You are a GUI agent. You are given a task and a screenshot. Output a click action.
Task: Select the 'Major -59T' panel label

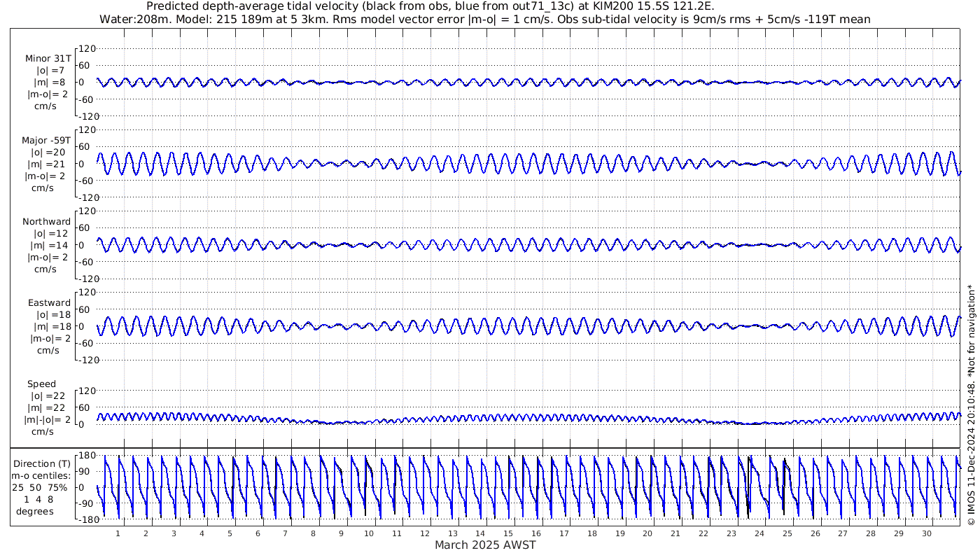(x=47, y=141)
